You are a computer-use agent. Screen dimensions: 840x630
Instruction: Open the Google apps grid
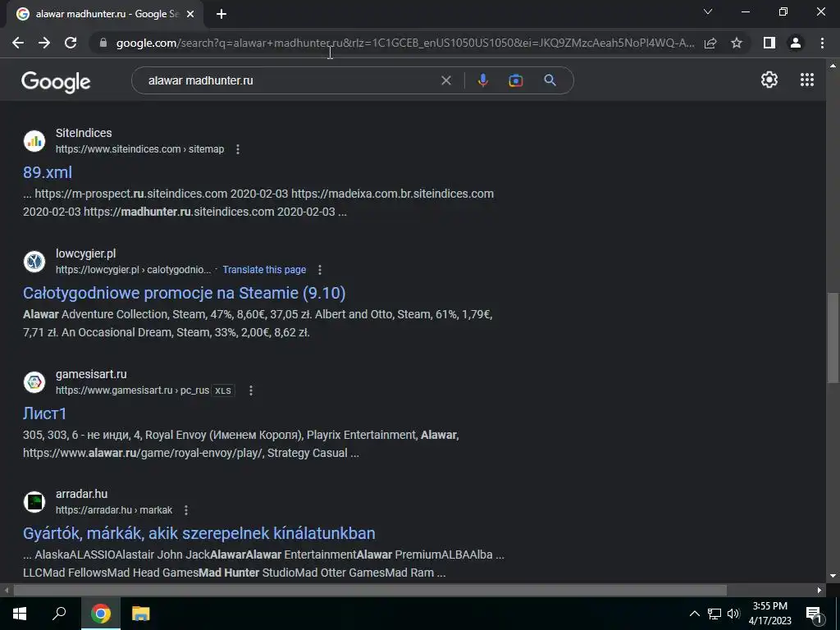tap(807, 80)
